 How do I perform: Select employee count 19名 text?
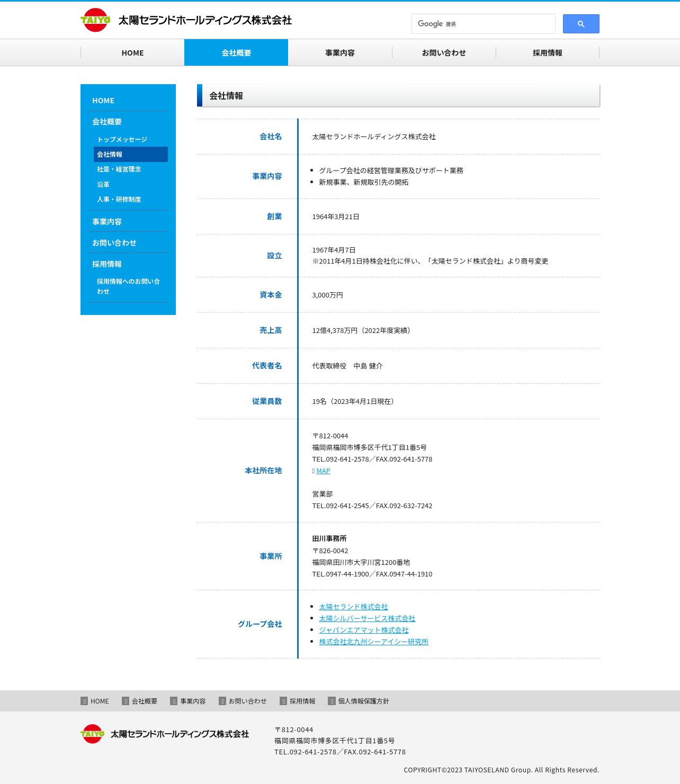pos(319,401)
